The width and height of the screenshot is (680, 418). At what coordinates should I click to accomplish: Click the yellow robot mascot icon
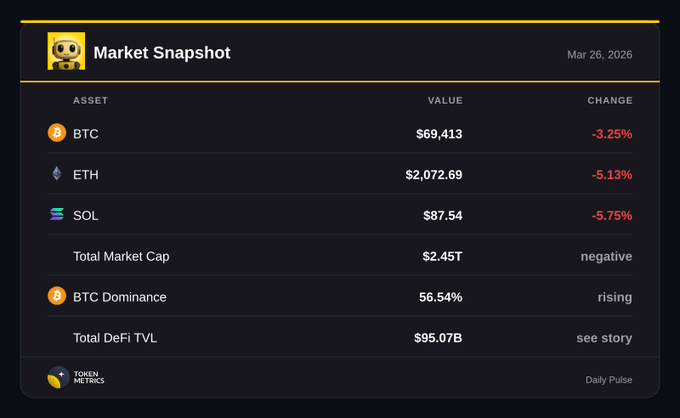tap(66, 52)
